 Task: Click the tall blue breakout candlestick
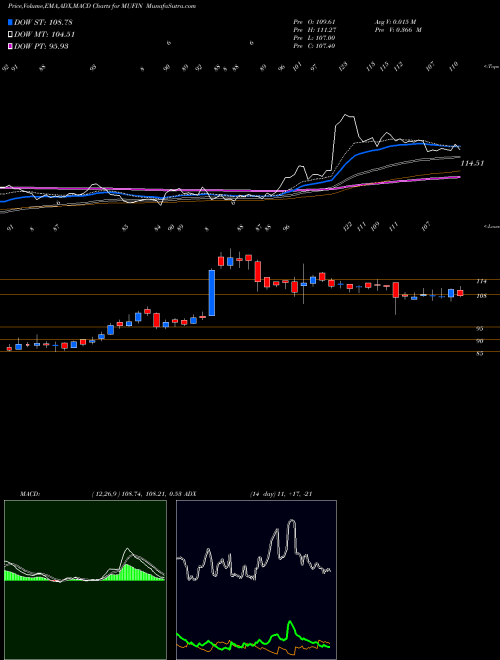click(x=212, y=293)
